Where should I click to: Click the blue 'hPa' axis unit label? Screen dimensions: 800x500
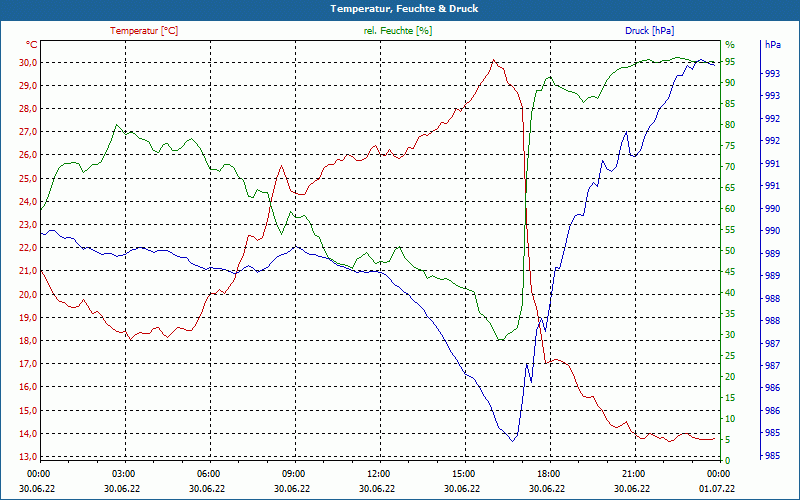pos(772,45)
